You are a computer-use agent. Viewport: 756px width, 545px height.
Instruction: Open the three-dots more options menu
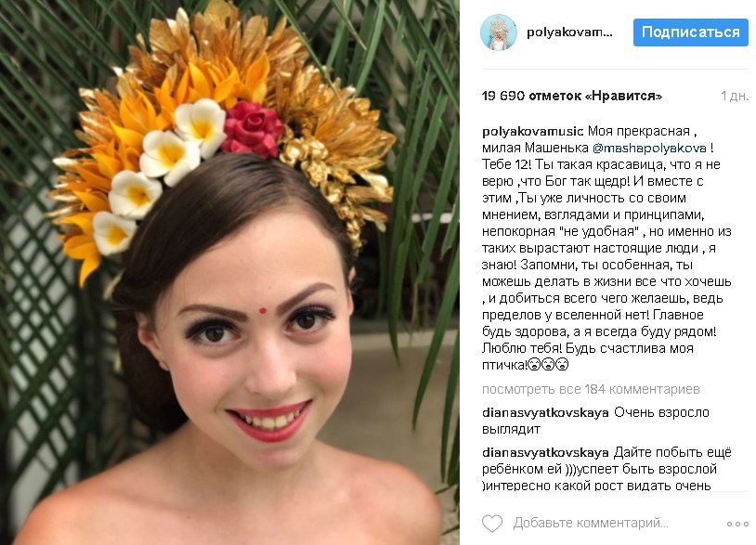[737, 524]
